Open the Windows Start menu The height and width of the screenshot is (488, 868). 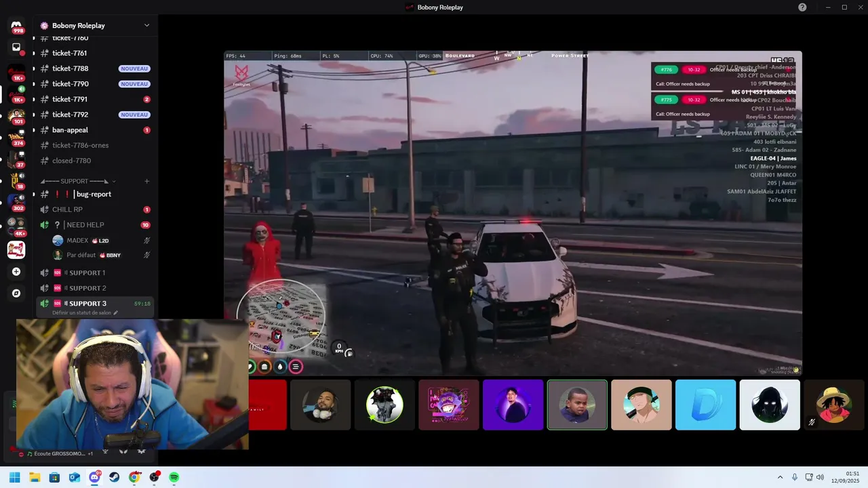[14, 477]
